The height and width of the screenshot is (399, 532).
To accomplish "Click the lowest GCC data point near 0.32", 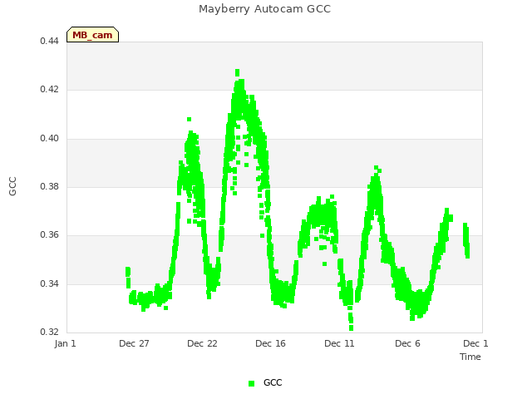I will coord(351,328).
